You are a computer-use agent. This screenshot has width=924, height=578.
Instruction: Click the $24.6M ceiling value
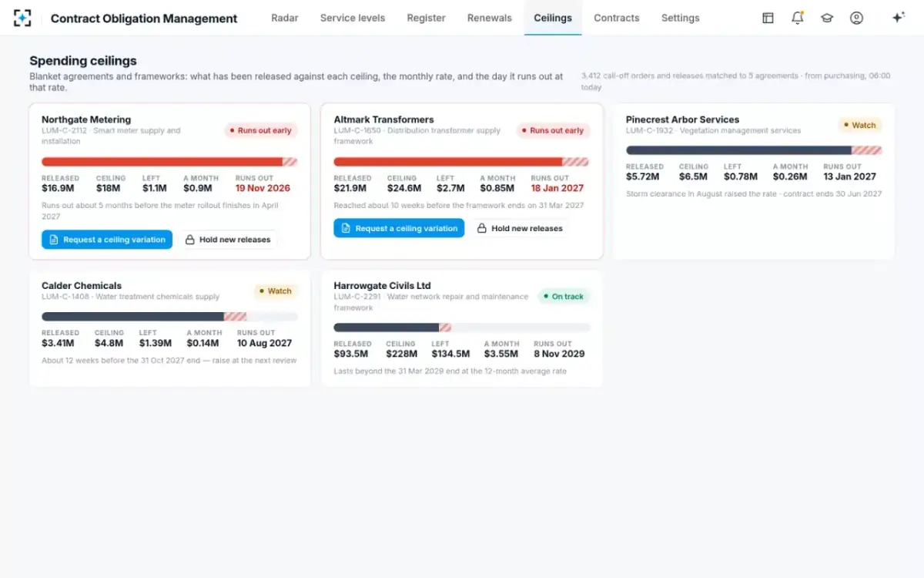(x=404, y=188)
